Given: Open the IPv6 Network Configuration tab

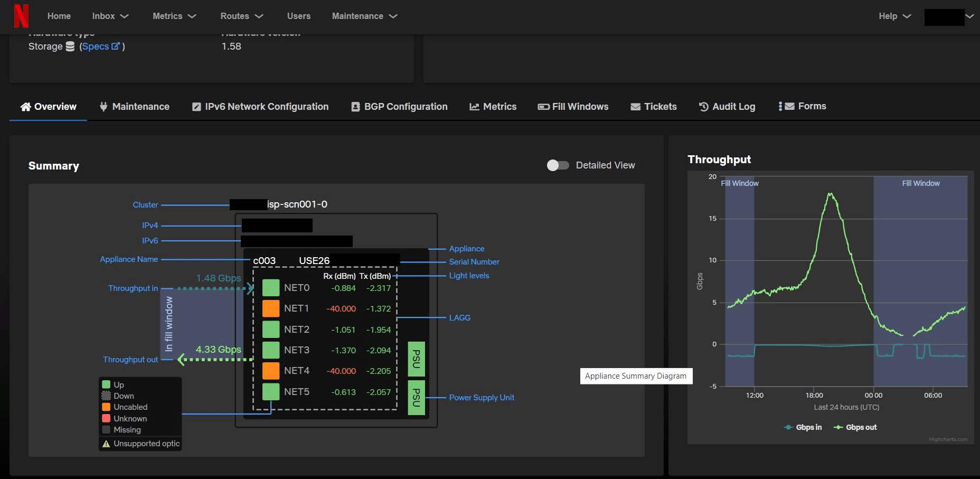Looking at the screenshot, I should coord(260,107).
